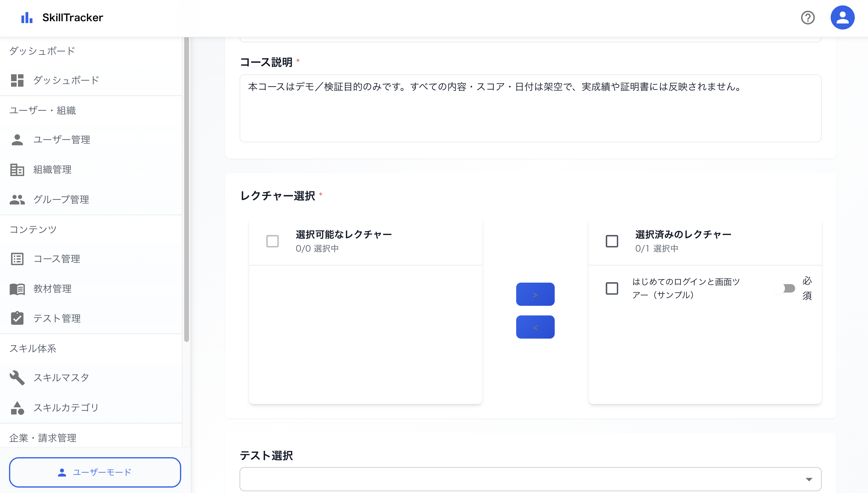Image resolution: width=868 pixels, height=493 pixels.
Task: Check the 選択済みのレクチャー select-all checkbox
Action: click(612, 241)
